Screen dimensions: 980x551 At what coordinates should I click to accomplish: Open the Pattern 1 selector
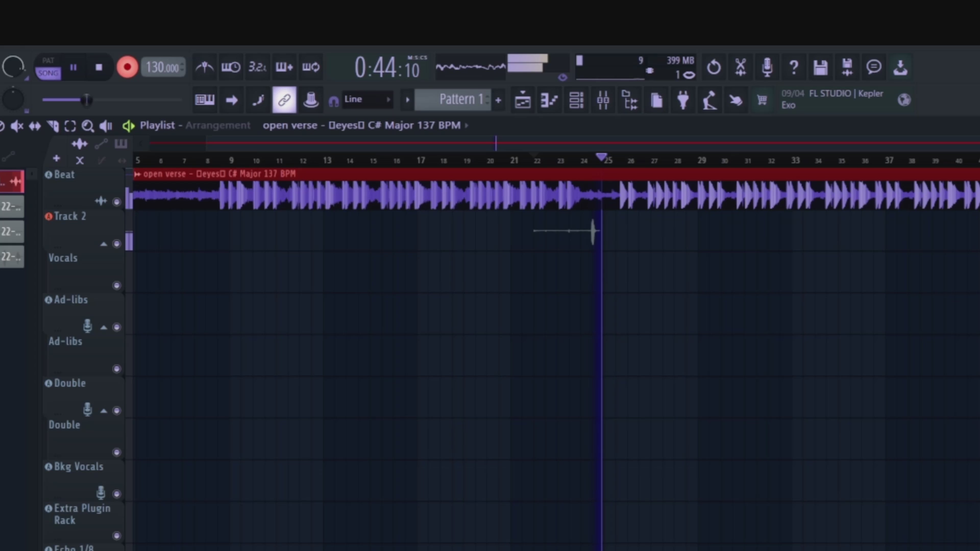(453, 100)
